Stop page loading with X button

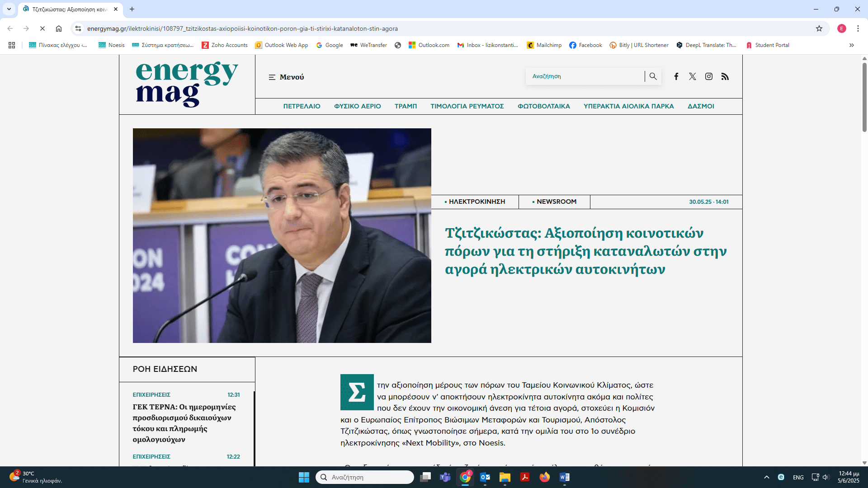(42, 28)
